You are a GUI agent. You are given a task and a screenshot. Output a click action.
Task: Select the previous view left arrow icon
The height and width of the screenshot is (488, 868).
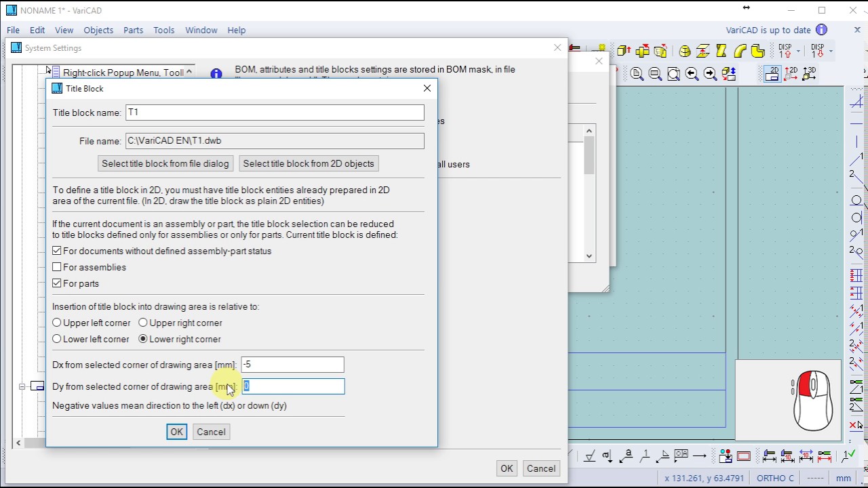coord(692,74)
